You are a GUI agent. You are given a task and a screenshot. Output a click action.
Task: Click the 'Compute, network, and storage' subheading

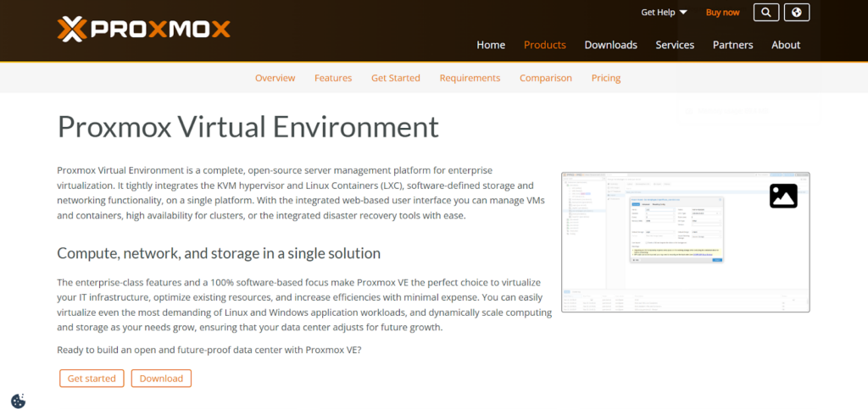pos(219,253)
